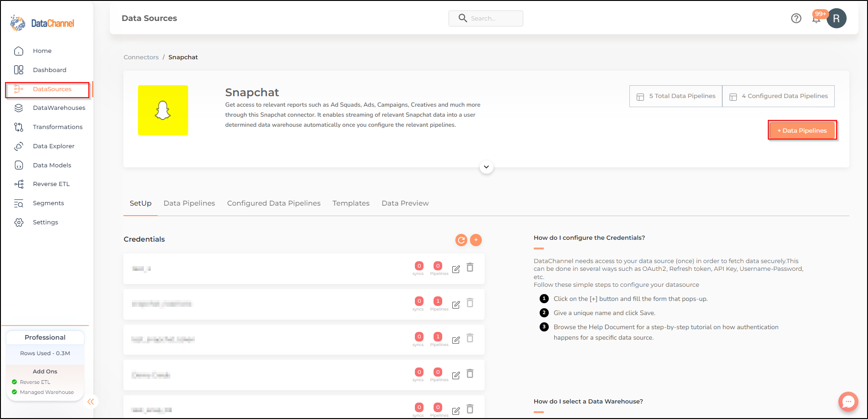Click the Reverse ETL add-on entry
The image size is (868, 419).
click(x=31, y=382)
